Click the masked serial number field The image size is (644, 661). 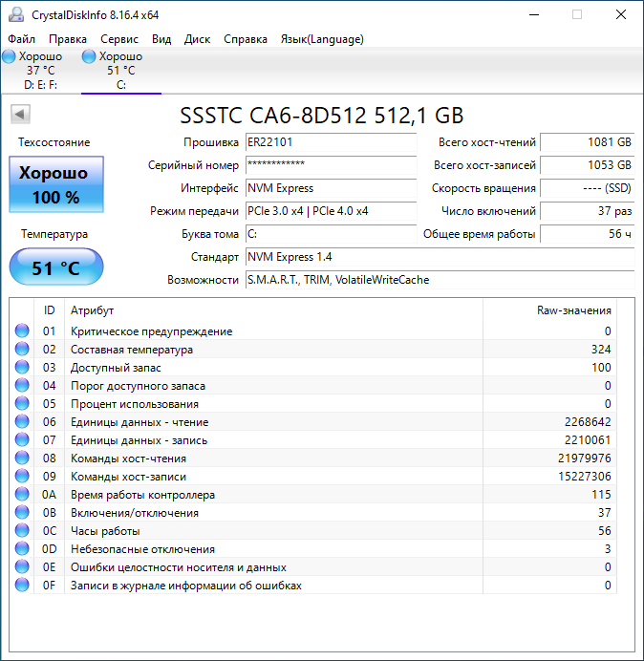coord(331,165)
